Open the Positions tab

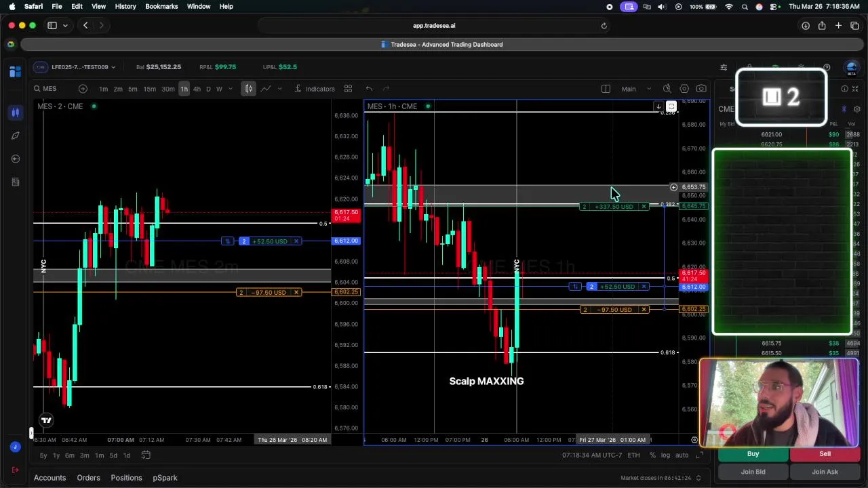(x=126, y=478)
